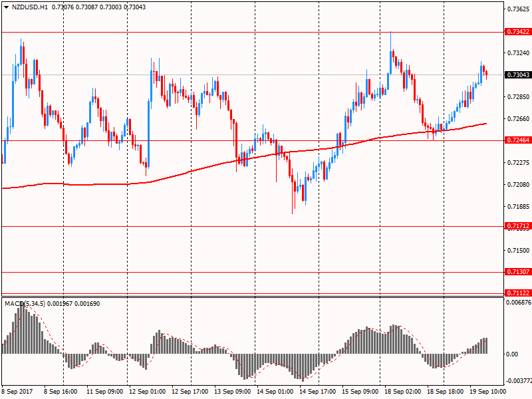Click the 18 Sep 18:00 time label
The height and width of the screenshot is (399, 532).
(446, 392)
